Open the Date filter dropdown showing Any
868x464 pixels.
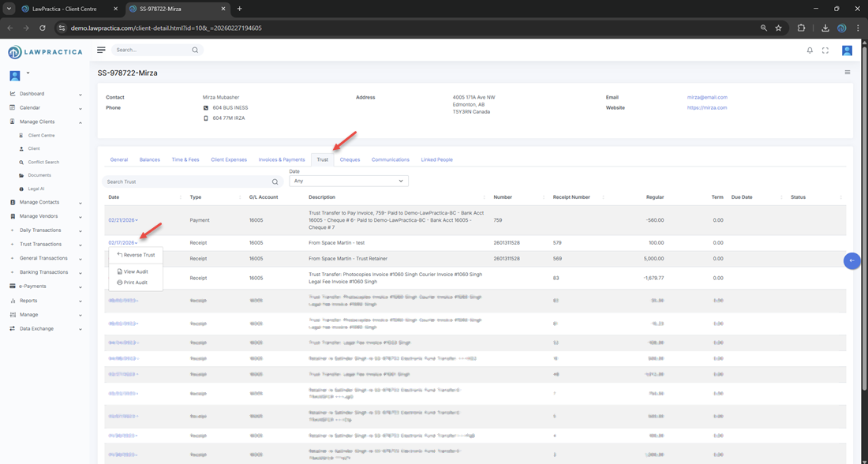[348, 181]
